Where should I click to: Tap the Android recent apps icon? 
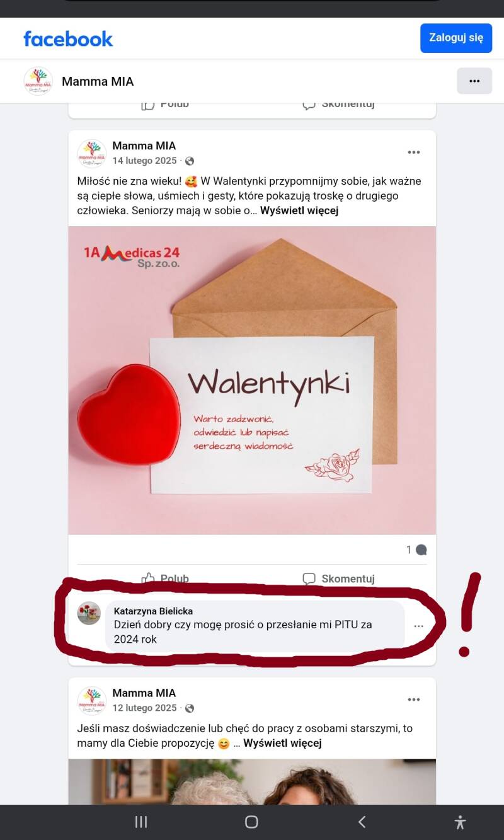(141, 822)
